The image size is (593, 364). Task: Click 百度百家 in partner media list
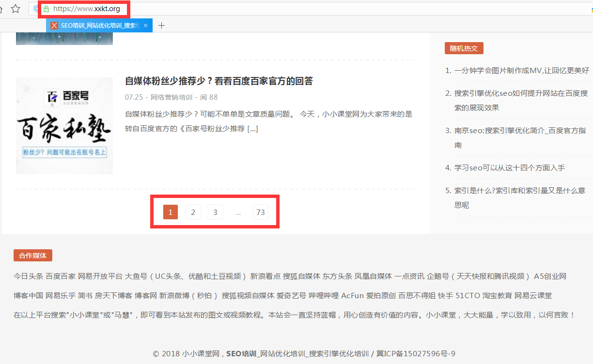click(x=61, y=276)
